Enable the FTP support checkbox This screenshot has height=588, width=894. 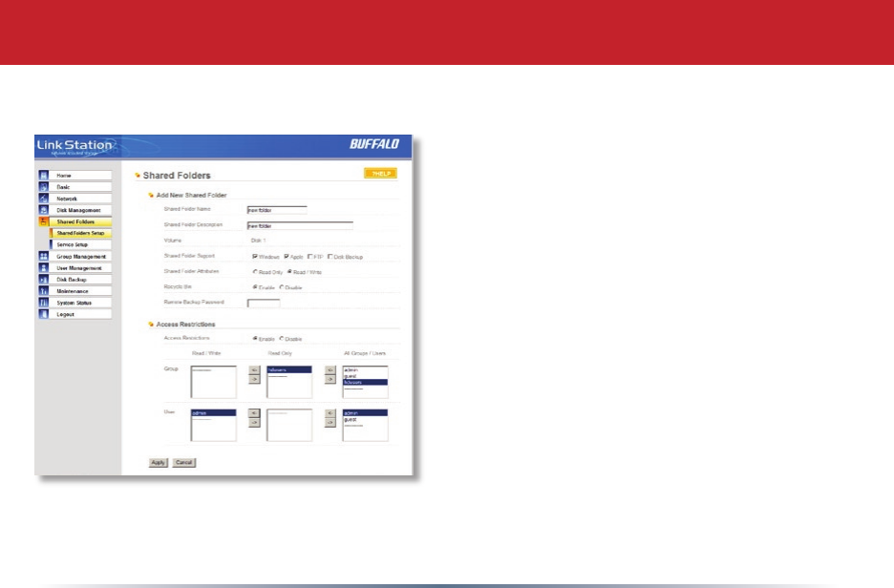pos(309,257)
